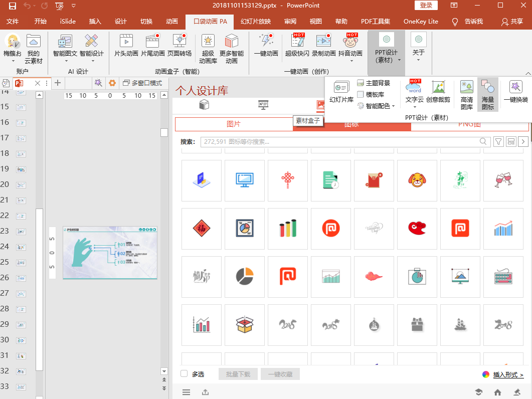Expand the 智能设计 dropdown arrow
This screenshot has height=399, width=532.
click(93, 61)
